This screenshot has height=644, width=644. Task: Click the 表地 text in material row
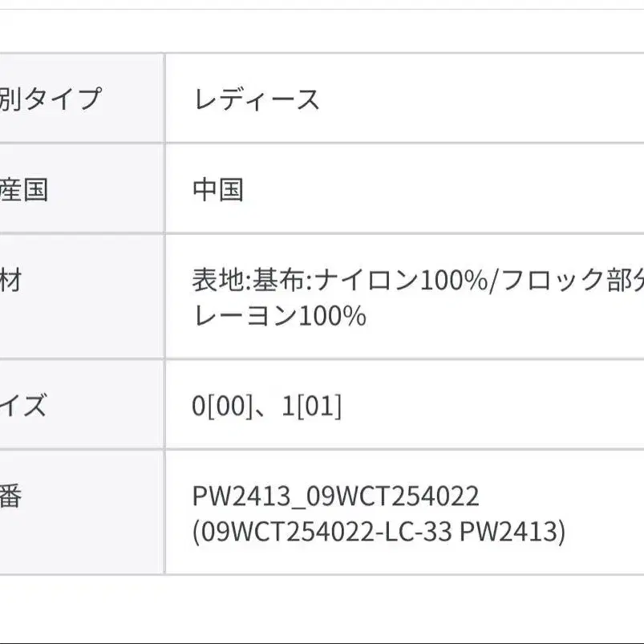tap(219, 281)
